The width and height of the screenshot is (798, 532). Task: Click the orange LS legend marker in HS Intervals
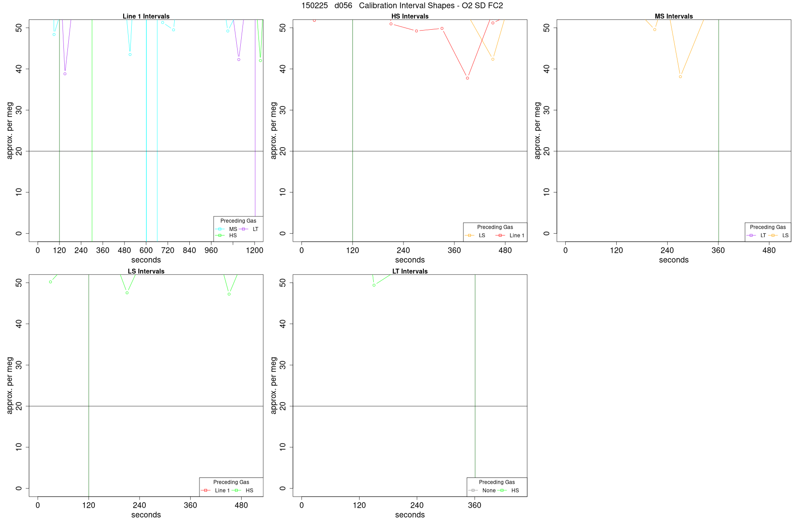pos(469,235)
